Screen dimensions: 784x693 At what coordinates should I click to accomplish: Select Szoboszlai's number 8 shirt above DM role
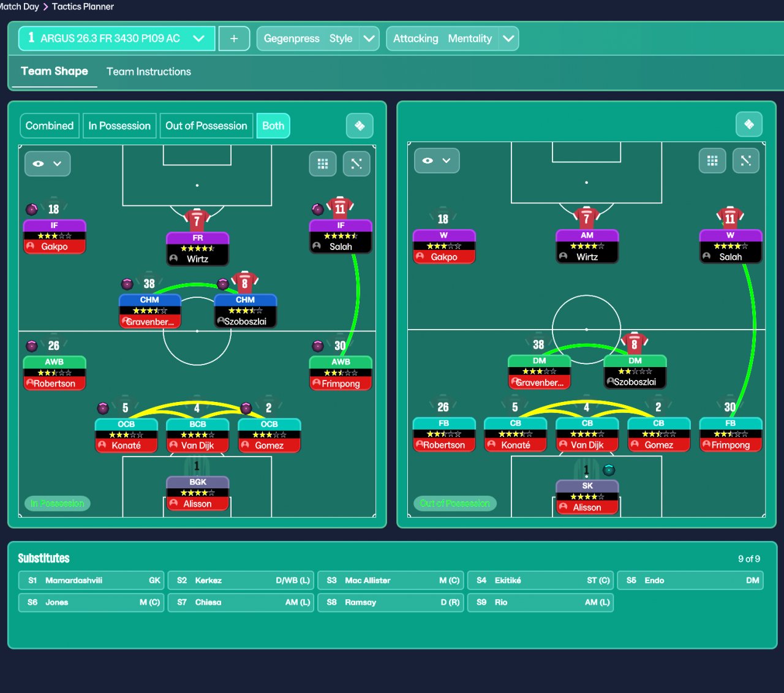coord(635,343)
